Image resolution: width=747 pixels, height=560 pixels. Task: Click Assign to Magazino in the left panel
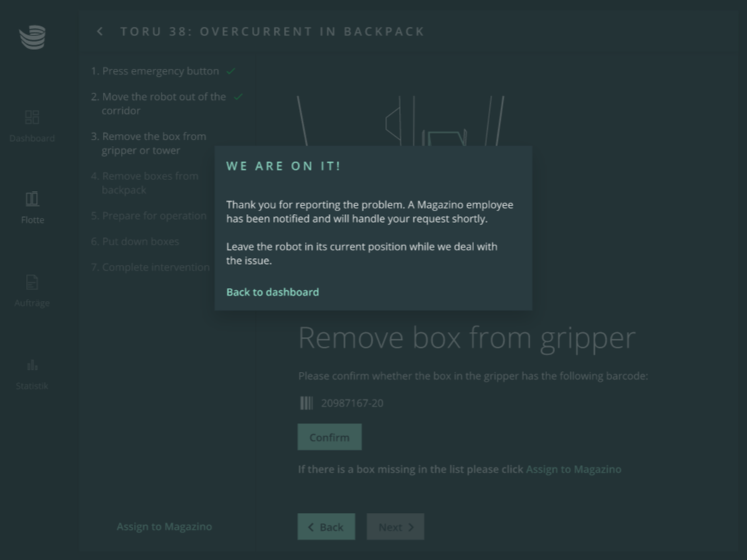coord(164,527)
